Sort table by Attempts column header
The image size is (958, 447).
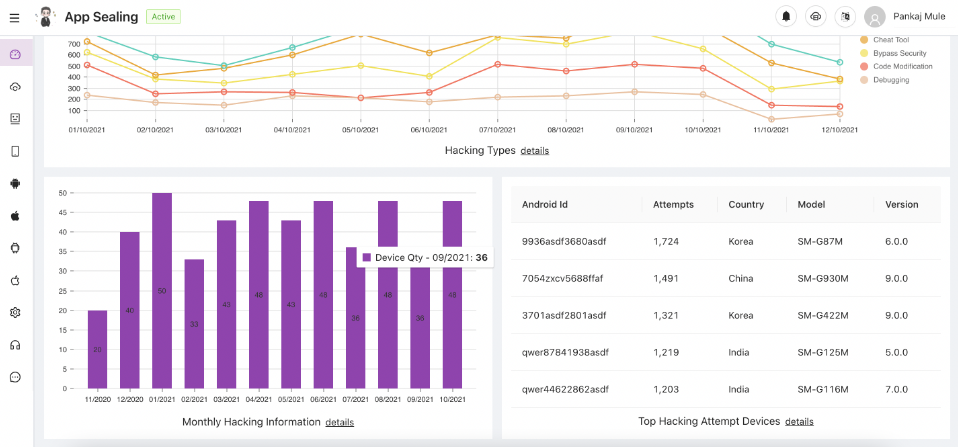(x=673, y=204)
